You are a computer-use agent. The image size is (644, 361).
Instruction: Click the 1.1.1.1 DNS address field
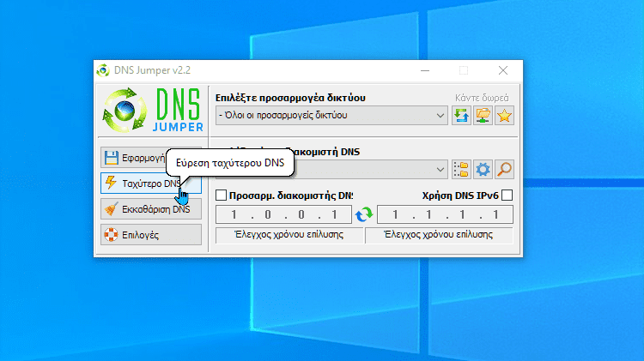coord(445,214)
